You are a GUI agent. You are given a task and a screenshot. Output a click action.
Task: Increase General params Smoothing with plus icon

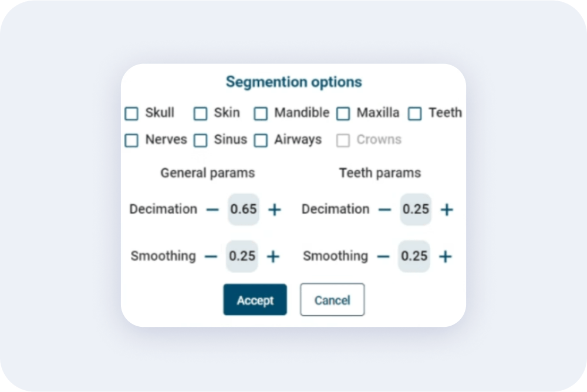273,256
